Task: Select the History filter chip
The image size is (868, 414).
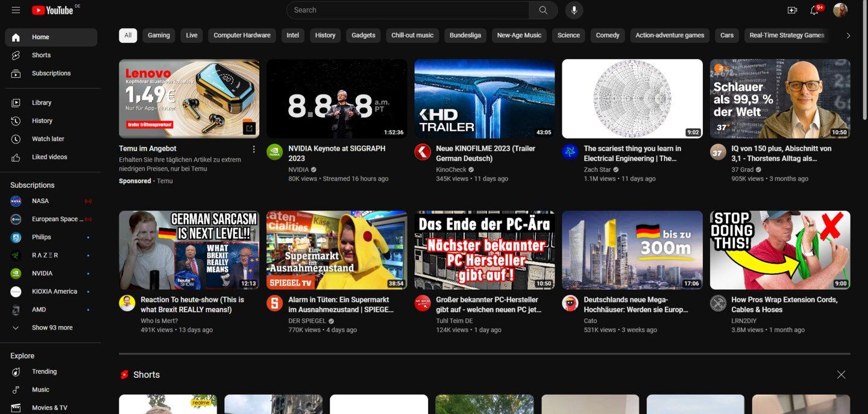Action: 325,36
